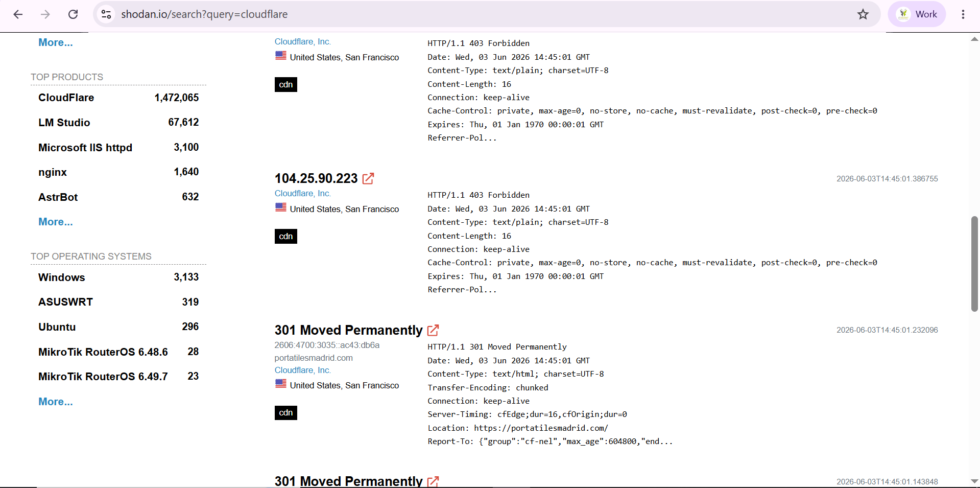Click the scrollbar down arrow
The height and width of the screenshot is (488, 980).
[974, 481]
